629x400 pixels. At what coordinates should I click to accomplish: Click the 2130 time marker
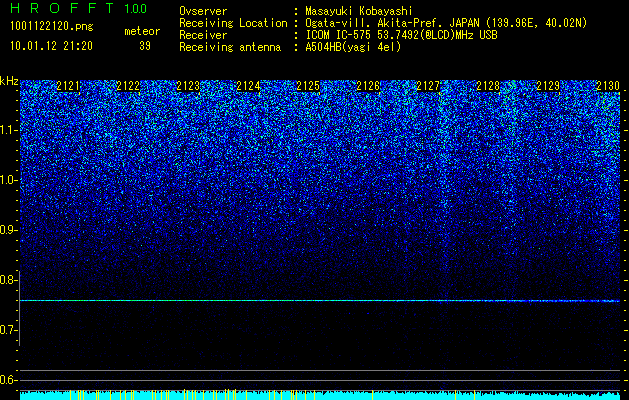coord(608,86)
